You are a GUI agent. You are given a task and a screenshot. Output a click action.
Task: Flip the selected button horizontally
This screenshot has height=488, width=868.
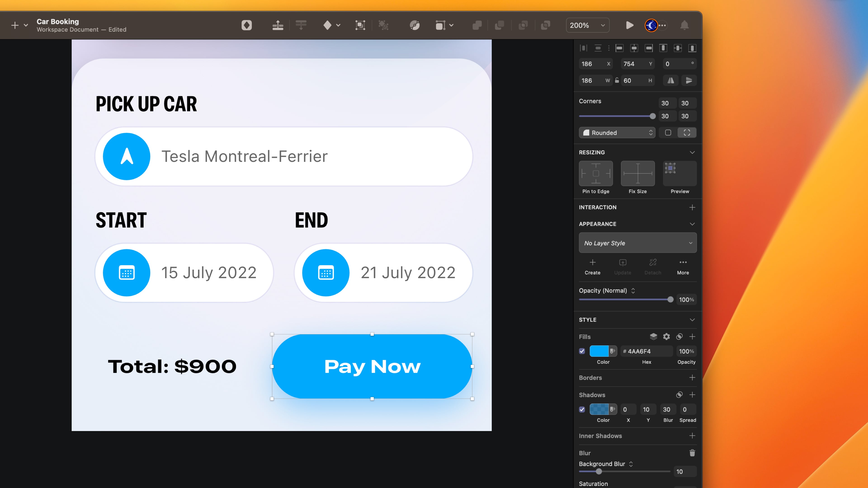tap(670, 80)
